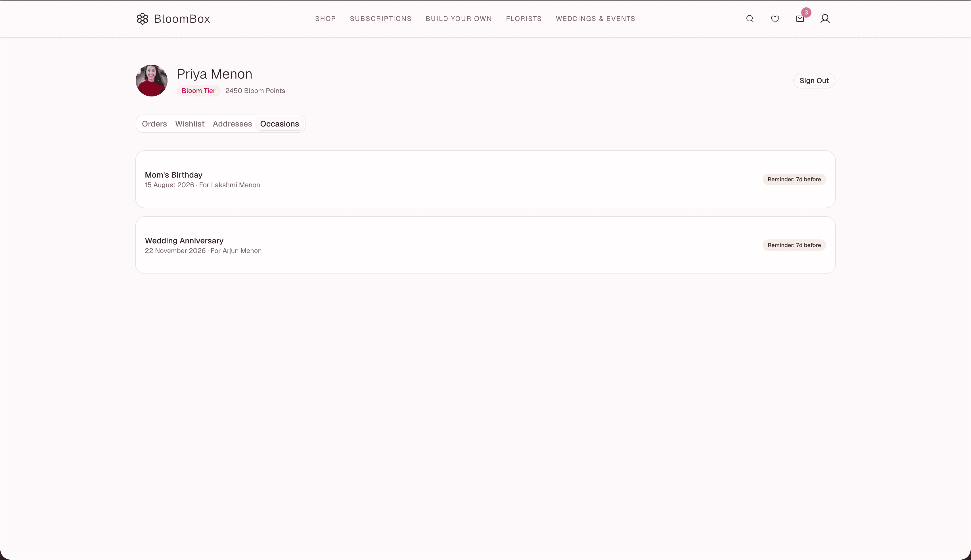971x560 pixels.
Task: Open the SHOP menu item
Action: tap(325, 18)
